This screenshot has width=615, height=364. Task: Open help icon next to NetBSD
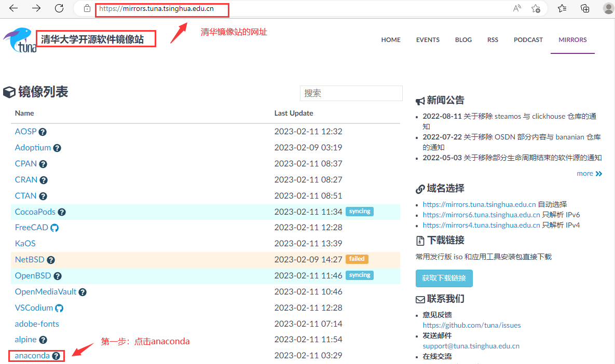pyautogui.click(x=51, y=260)
